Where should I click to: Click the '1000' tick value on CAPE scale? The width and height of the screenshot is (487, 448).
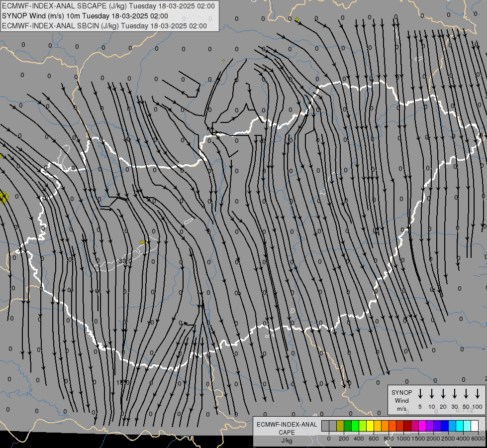pyautogui.click(x=403, y=439)
